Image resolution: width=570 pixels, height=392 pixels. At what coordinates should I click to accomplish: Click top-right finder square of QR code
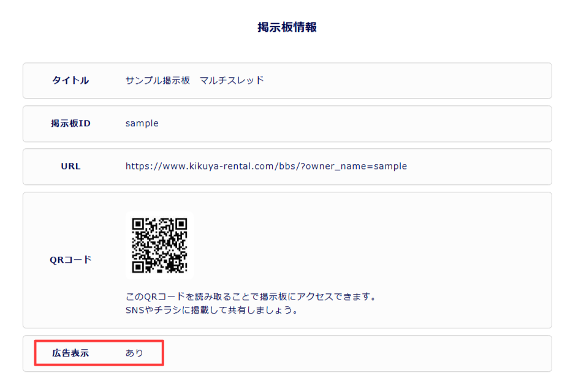(x=181, y=224)
